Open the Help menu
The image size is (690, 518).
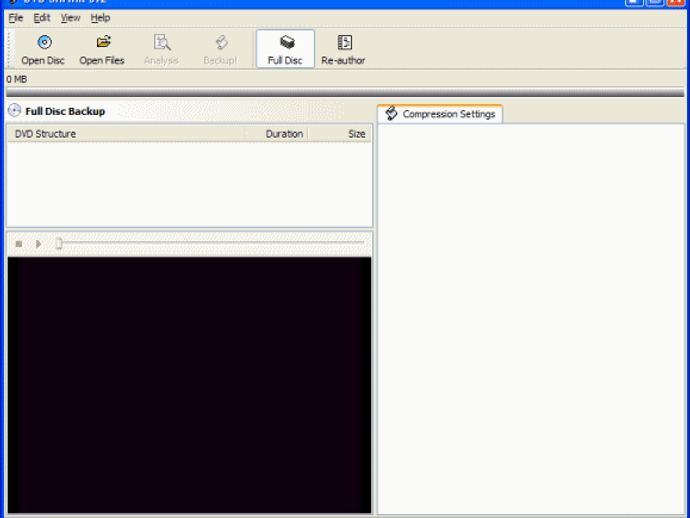100,18
